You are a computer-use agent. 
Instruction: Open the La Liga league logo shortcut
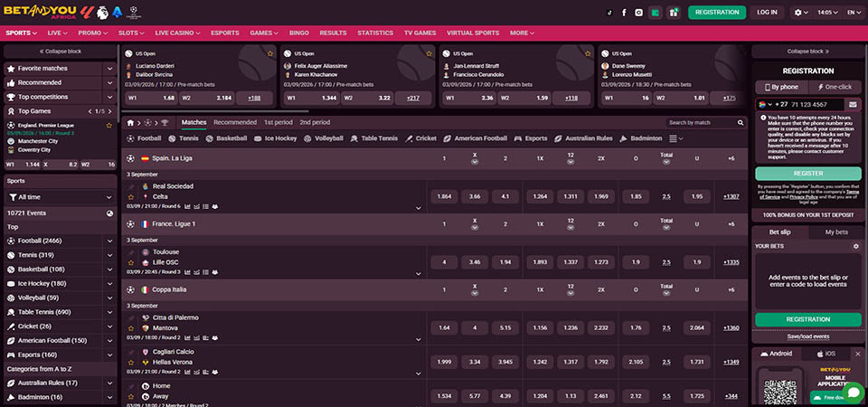(x=88, y=12)
